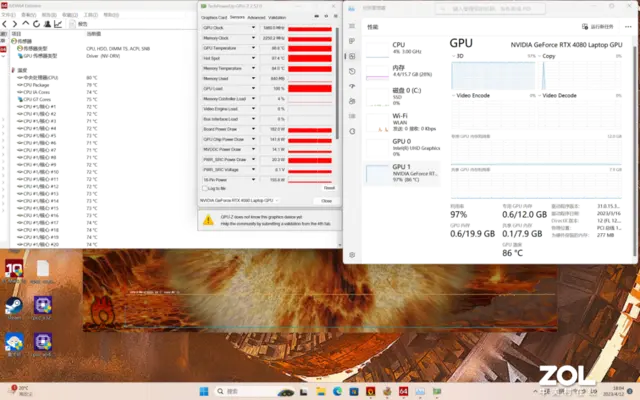This screenshot has height=400, width=640.
Task: Select the CPU GT Cores temperature row
Action: 57,99
